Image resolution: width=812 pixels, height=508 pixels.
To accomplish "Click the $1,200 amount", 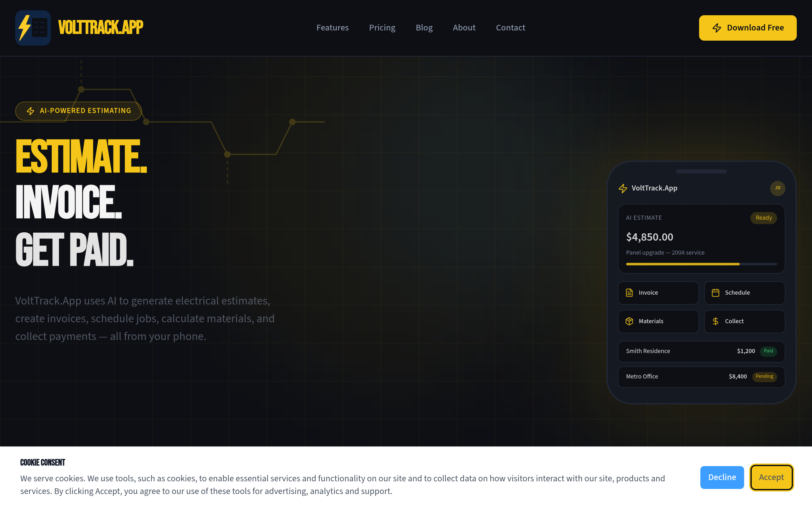I will click(x=746, y=351).
